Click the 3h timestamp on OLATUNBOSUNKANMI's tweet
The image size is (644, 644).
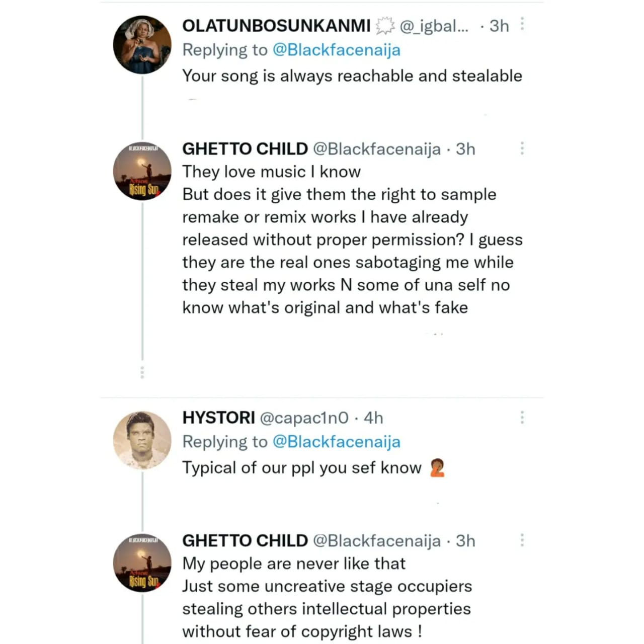click(499, 26)
